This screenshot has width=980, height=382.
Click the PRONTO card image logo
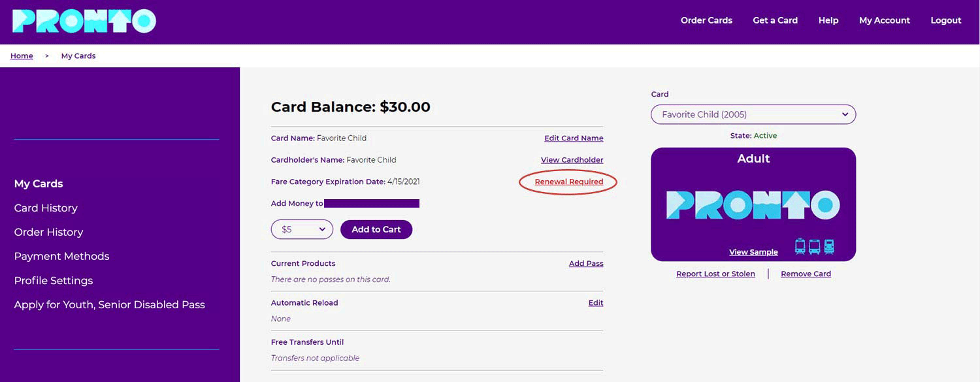point(753,205)
